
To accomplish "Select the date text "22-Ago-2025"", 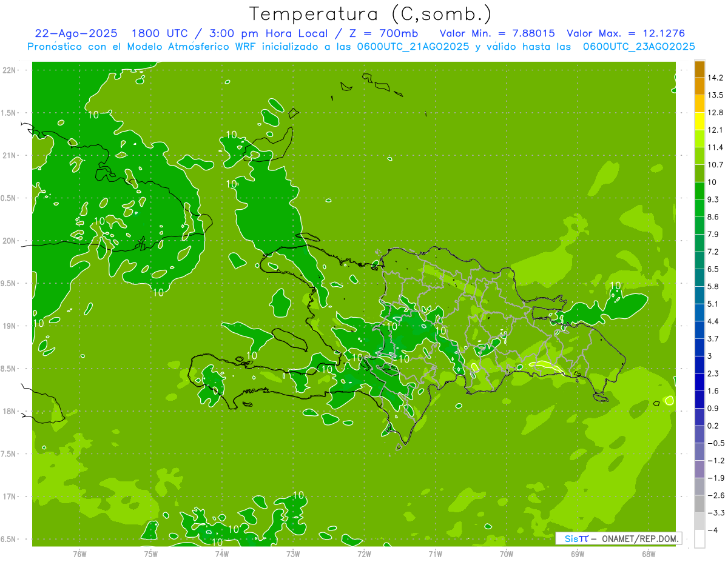I will pyautogui.click(x=76, y=33).
